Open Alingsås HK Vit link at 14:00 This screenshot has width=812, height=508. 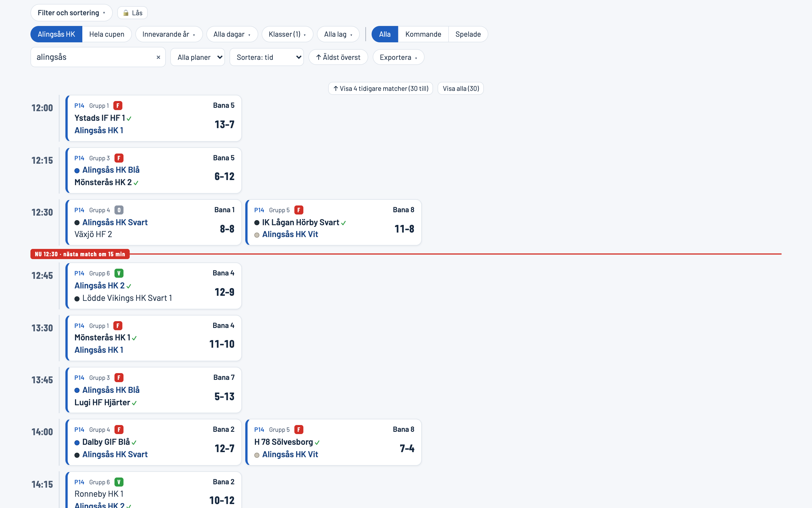290,455
